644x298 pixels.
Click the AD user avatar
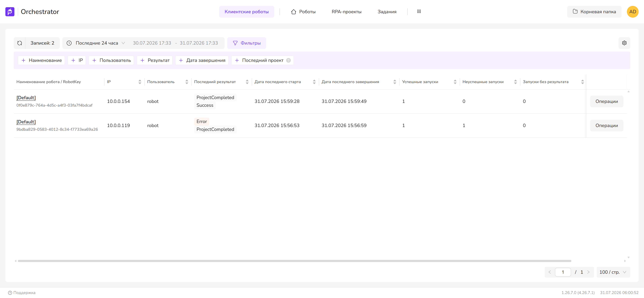(632, 12)
